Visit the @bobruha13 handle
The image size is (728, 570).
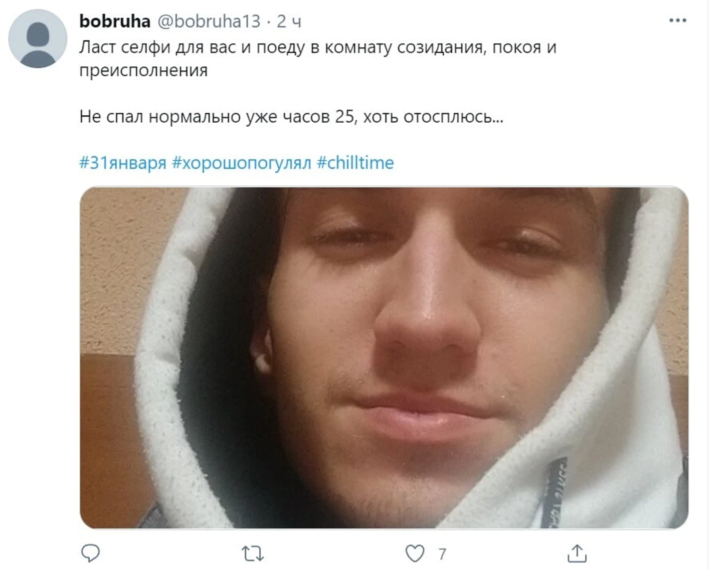[x=209, y=21]
